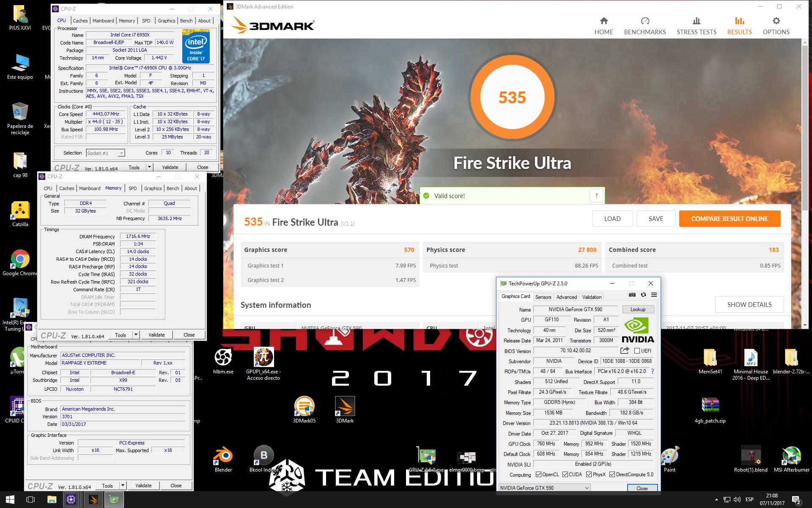Screen dimensions: 812x508
Task: Expand Tools dropdown arrow in CPU window
Action: tap(149, 167)
